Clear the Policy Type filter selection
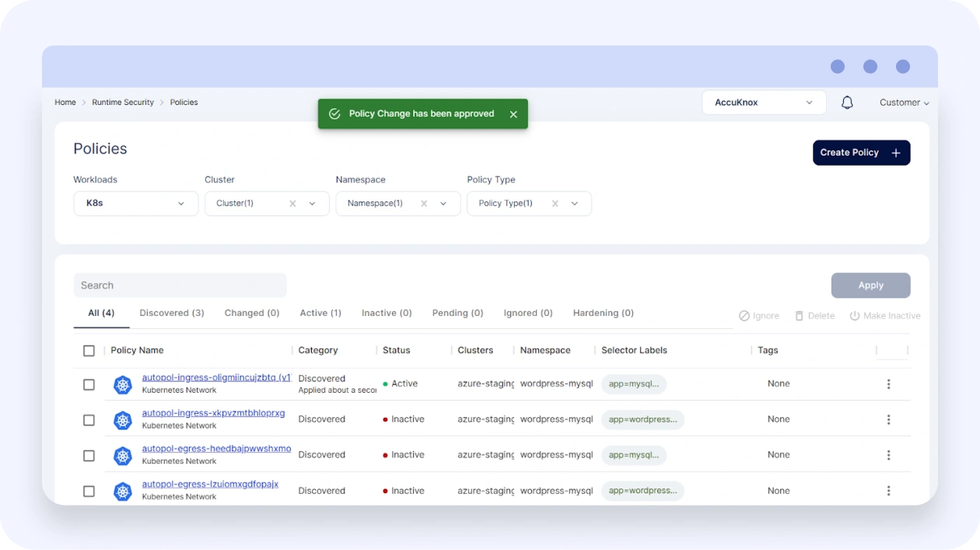 click(x=555, y=204)
